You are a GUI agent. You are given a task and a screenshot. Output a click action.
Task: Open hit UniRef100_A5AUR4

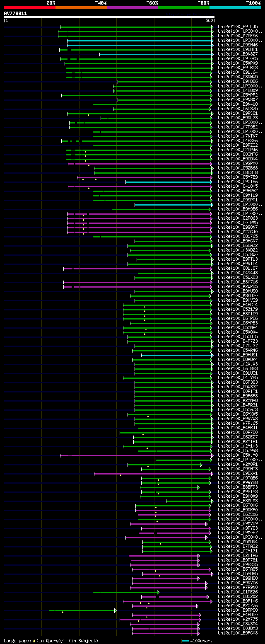pos(238,542)
